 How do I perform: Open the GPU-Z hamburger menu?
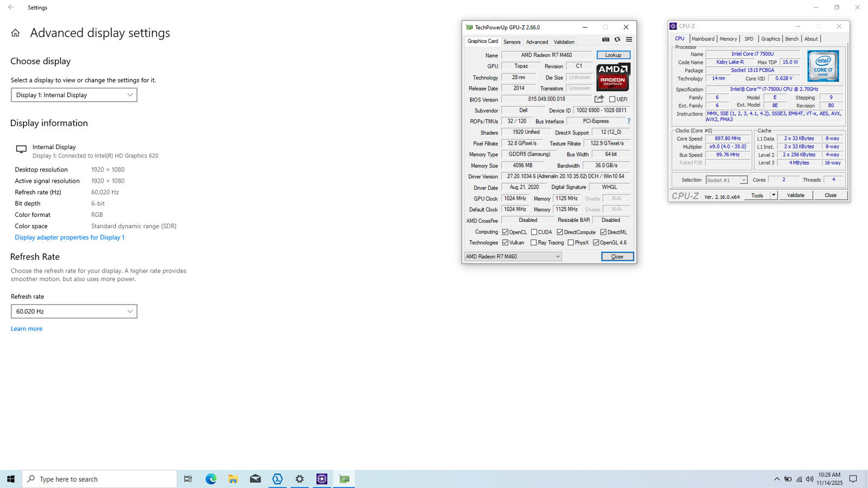[x=629, y=40]
